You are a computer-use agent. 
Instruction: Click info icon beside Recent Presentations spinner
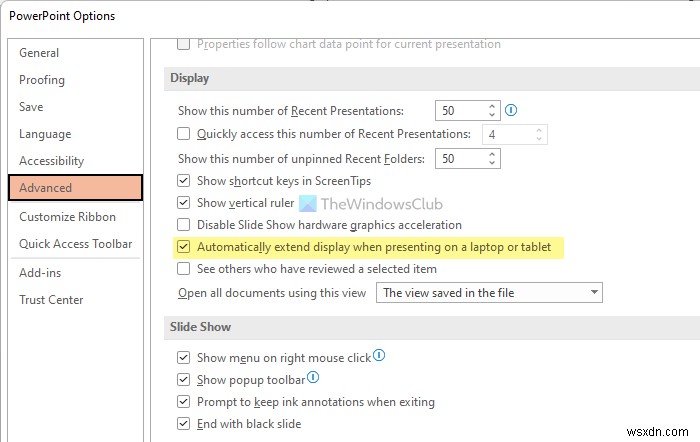pos(511,110)
